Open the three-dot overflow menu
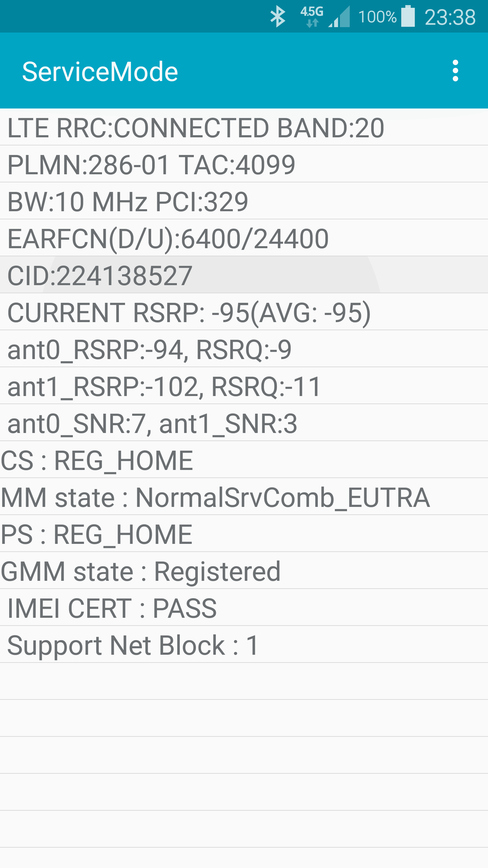Image resolution: width=488 pixels, height=868 pixels. coord(455,71)
